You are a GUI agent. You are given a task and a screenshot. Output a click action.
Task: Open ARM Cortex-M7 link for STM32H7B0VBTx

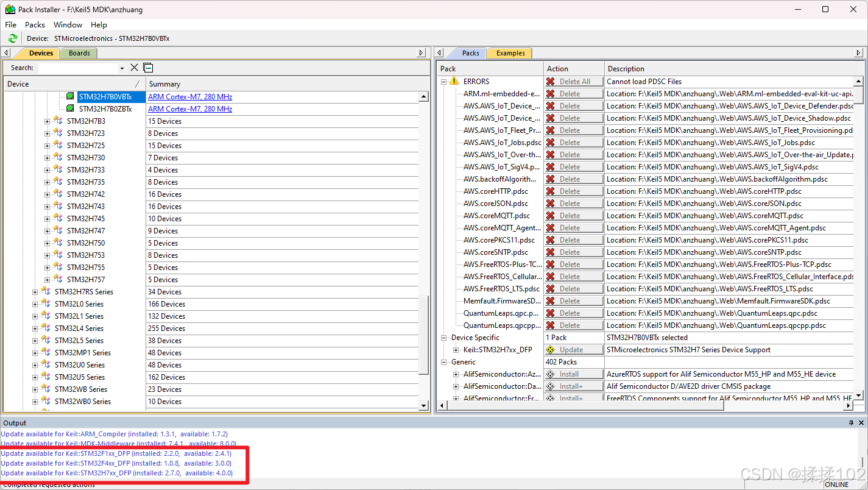(x=190, y=96)
